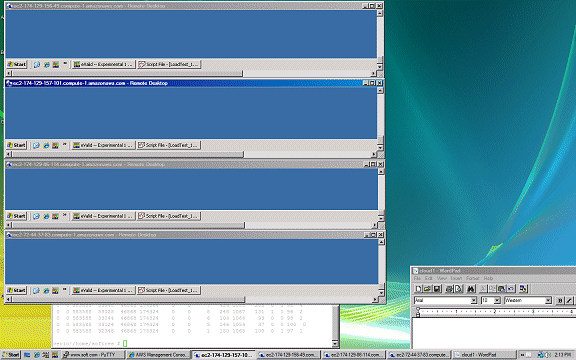Image resolution: width=576 pixels, height=360 pixels.
Task: Click the New document icon in WordPad
Action: [419, 289]
